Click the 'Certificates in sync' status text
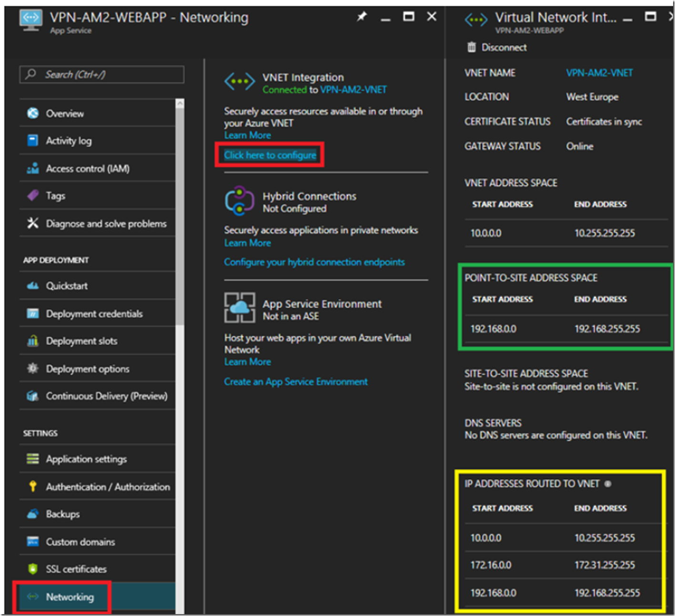675x616 pixels. pos(604,121)
